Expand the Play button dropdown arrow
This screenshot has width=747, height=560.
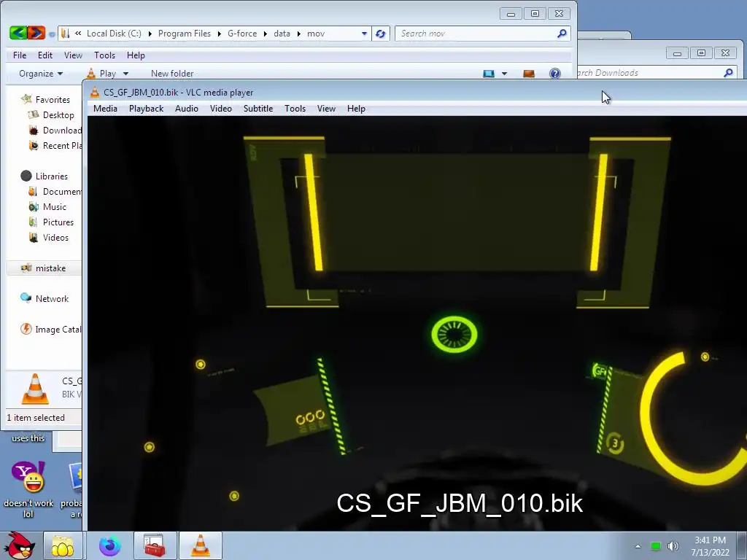125,74
